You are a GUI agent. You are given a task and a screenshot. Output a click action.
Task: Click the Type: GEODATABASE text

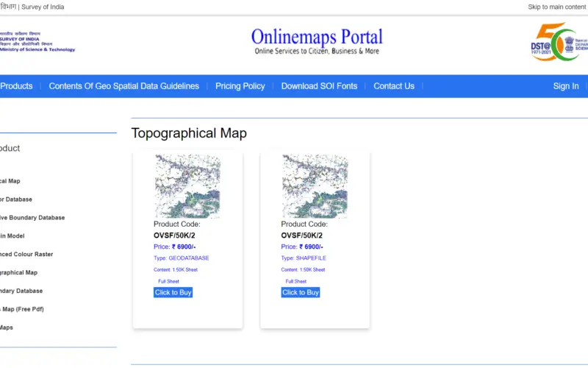click(181, 258)
